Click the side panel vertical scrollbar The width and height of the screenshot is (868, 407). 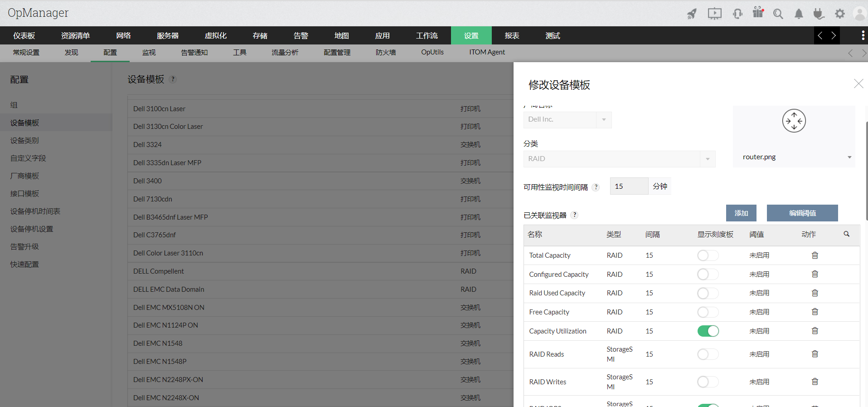(866, 170)
